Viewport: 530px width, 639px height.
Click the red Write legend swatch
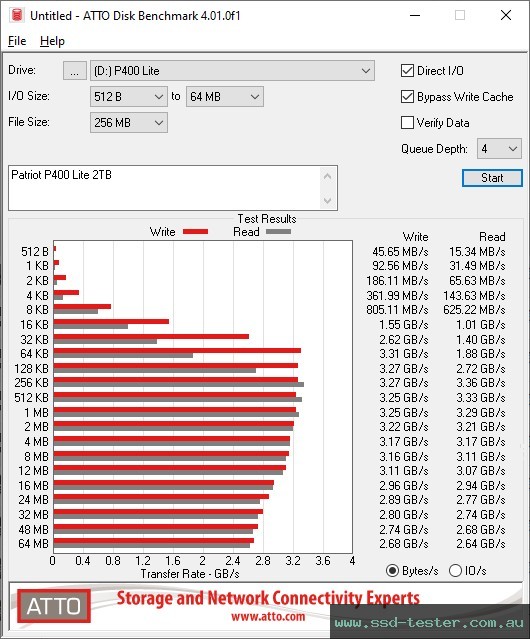tap(196, 232)
